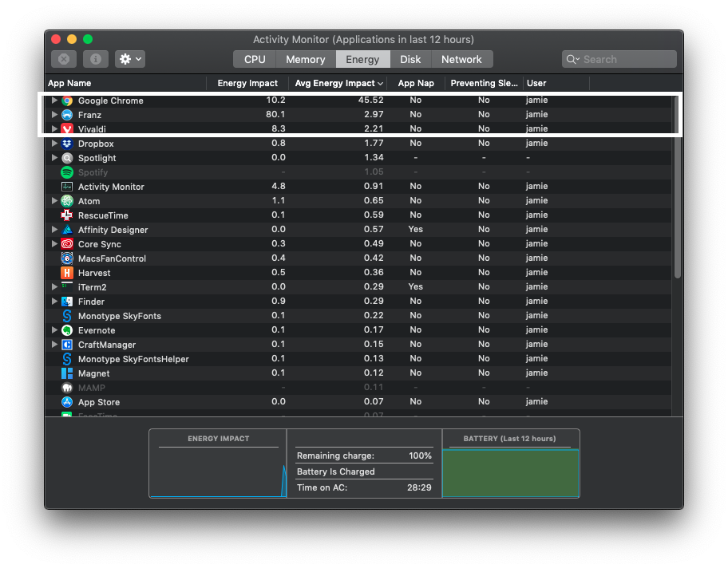Sort by Energy Impact column header
The width and height of the screenshot is (728, 568).
[x=247, y=84]
